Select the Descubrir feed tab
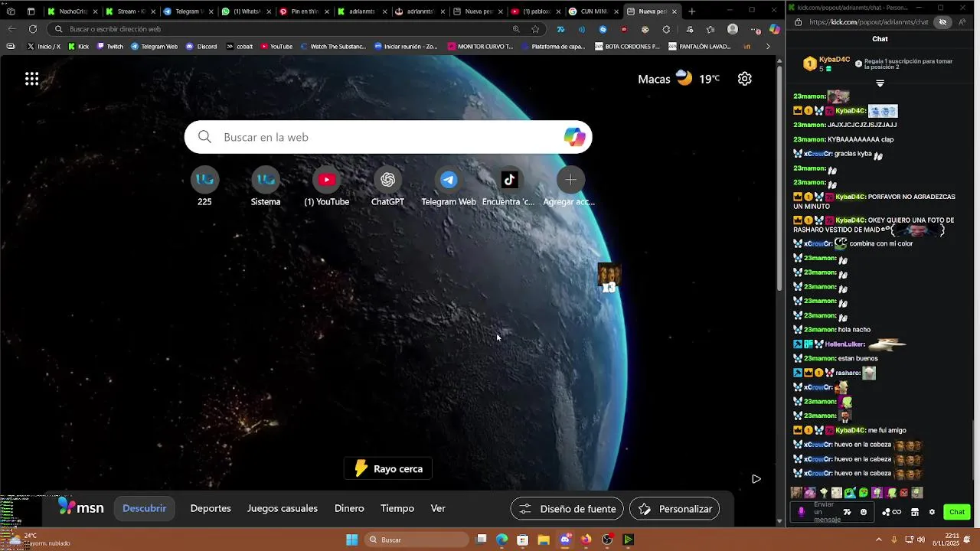980x551 pixels. click(144, 508)
